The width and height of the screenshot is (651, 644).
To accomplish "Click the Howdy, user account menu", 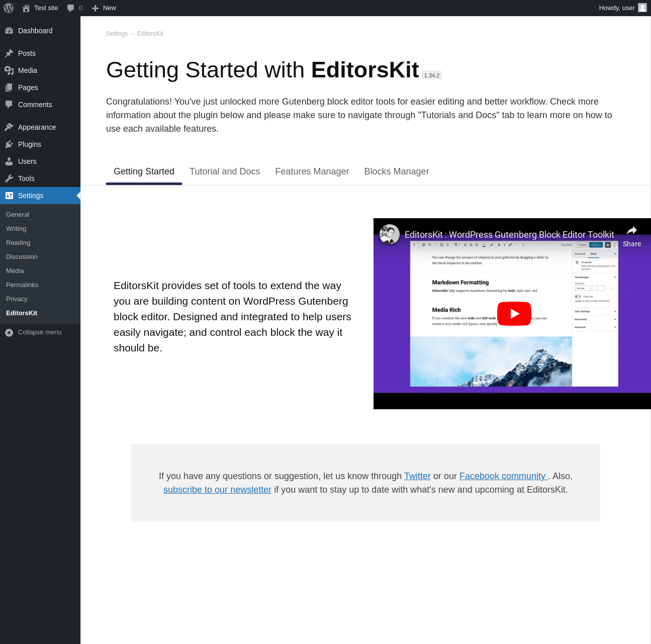I will coord(622,8).
